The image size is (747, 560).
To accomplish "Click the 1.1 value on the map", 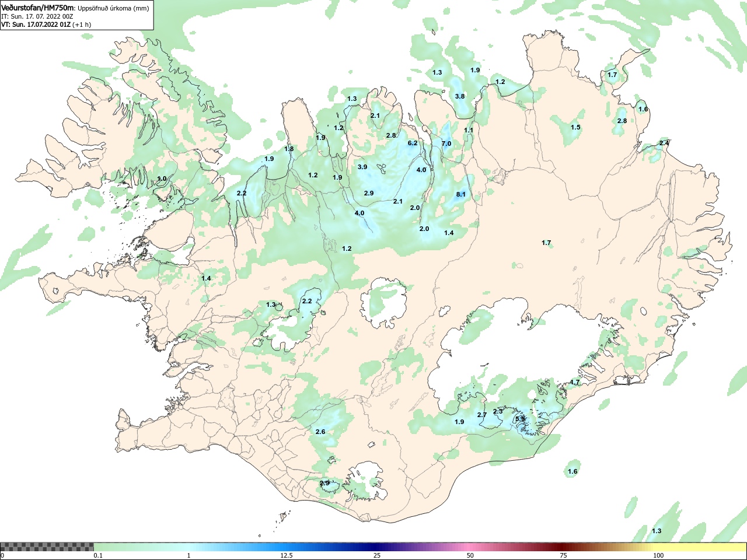I will pyautogui.click(x=469, y=130).
